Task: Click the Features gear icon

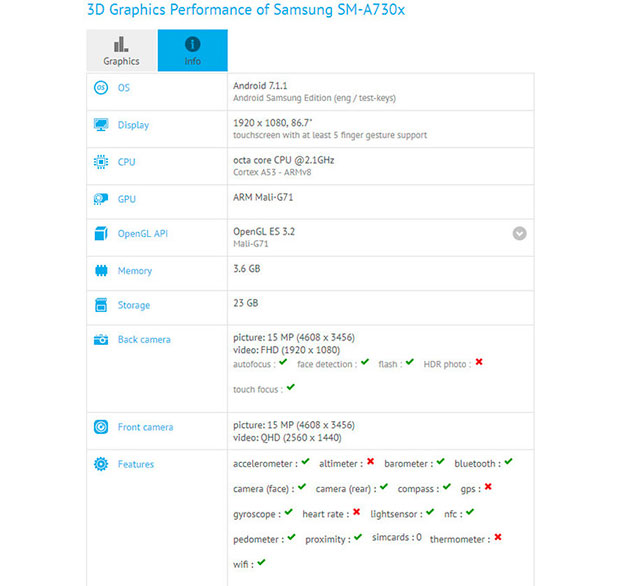Action: point(101,464)
